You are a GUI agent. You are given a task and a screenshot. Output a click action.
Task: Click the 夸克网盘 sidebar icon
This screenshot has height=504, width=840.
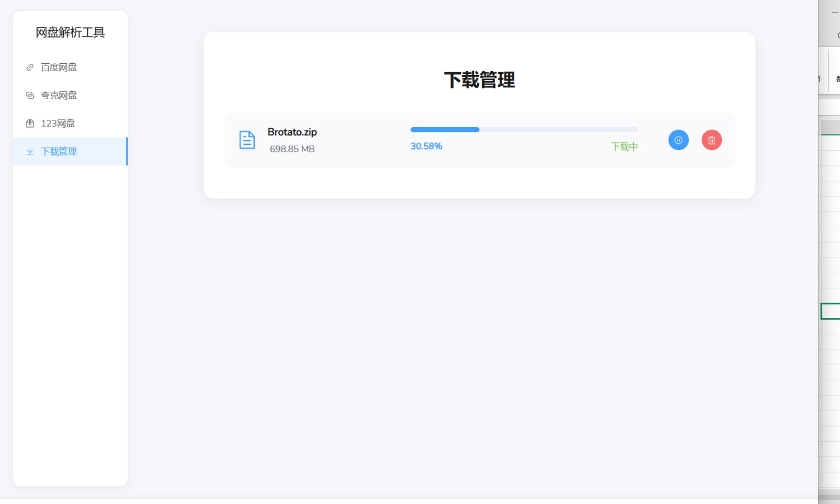pyautogui.click(x=30, y=95)
